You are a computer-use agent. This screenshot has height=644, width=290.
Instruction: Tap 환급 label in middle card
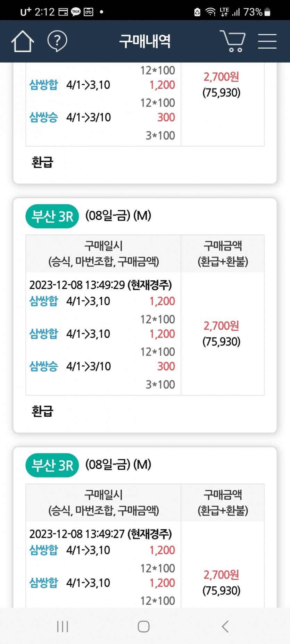pyautogui.click(x=42, y=411)
